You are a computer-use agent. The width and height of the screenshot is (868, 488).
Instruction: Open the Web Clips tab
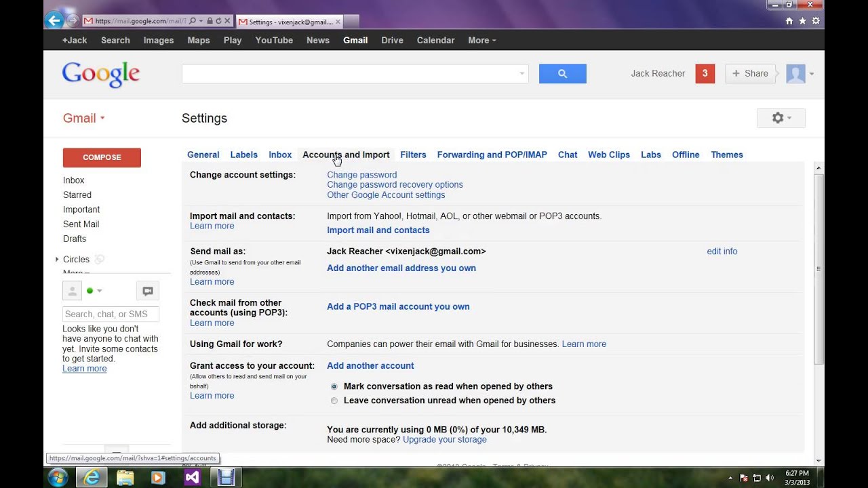609,155
